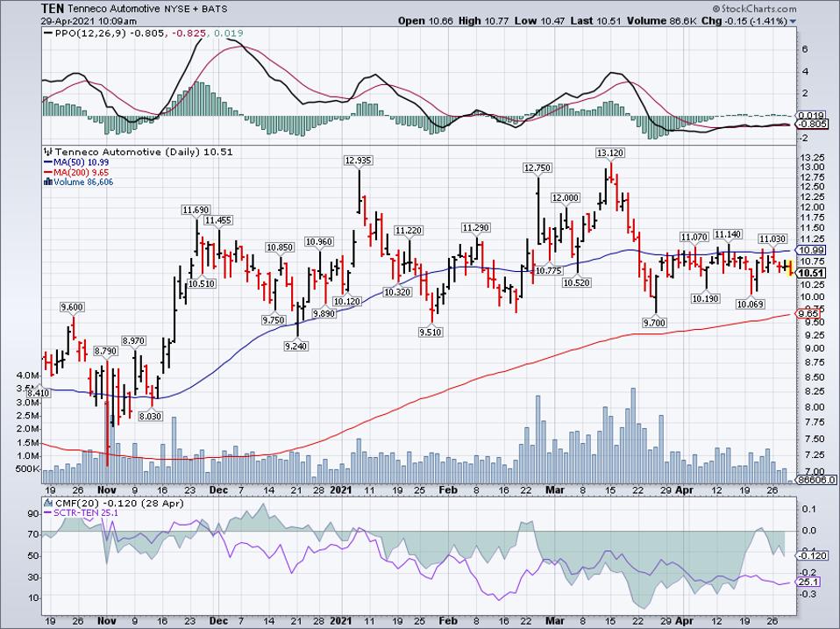Screen dimensions: 840x629
Task: Click the 10.520 price label
Action: 576,282
